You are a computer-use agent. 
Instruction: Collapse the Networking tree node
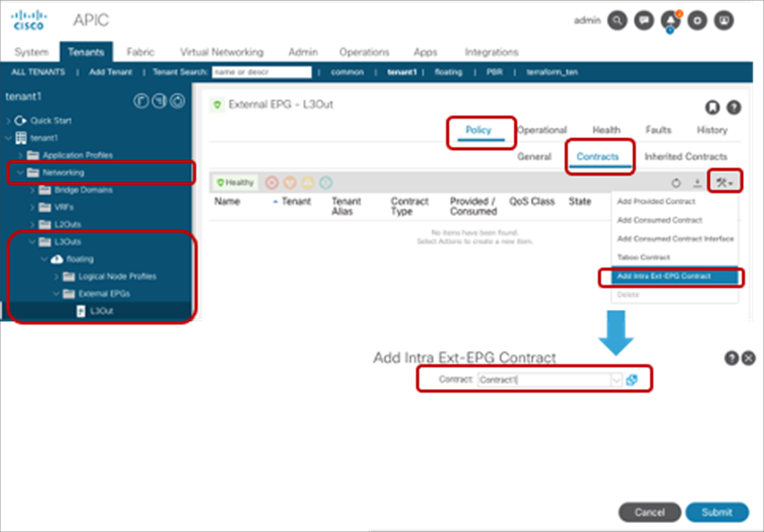[20, 173]
